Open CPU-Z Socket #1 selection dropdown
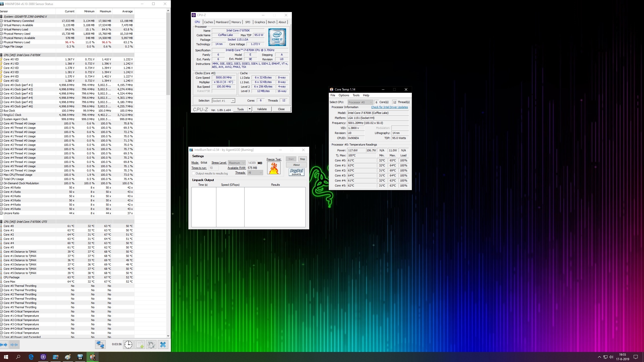 tap(223, 101)
